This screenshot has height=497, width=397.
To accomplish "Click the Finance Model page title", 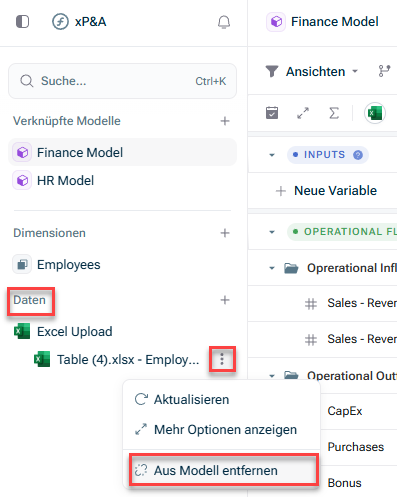I will [335, 22].
